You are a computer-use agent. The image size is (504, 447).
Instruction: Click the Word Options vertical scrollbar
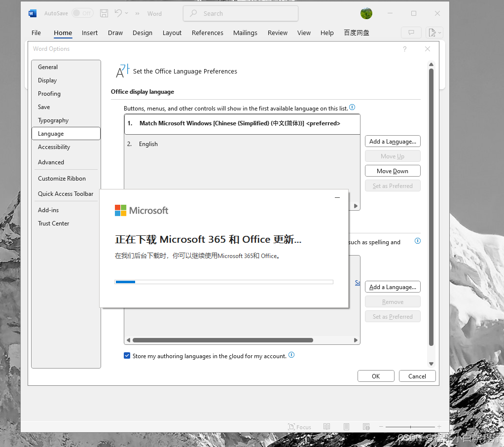tap(432, 207)
